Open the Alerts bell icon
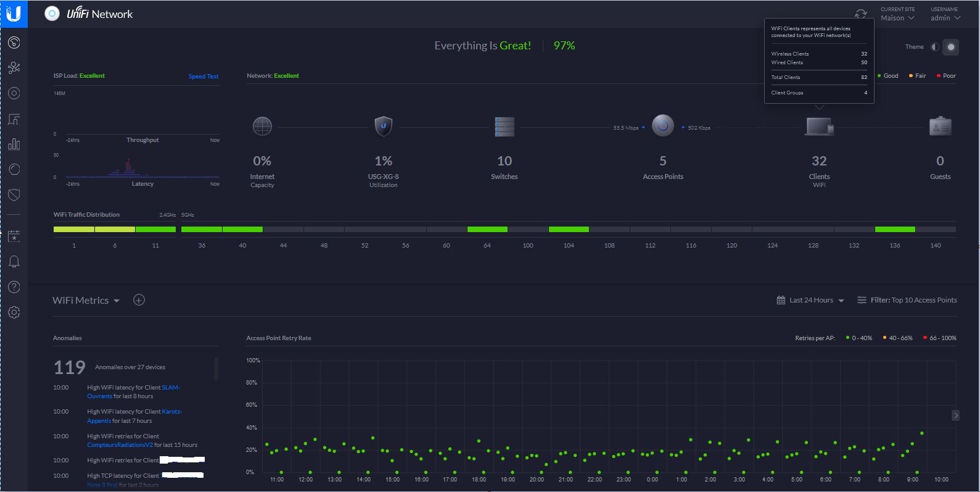This screenshot has height=492, width=980. [x=14, y=262]
